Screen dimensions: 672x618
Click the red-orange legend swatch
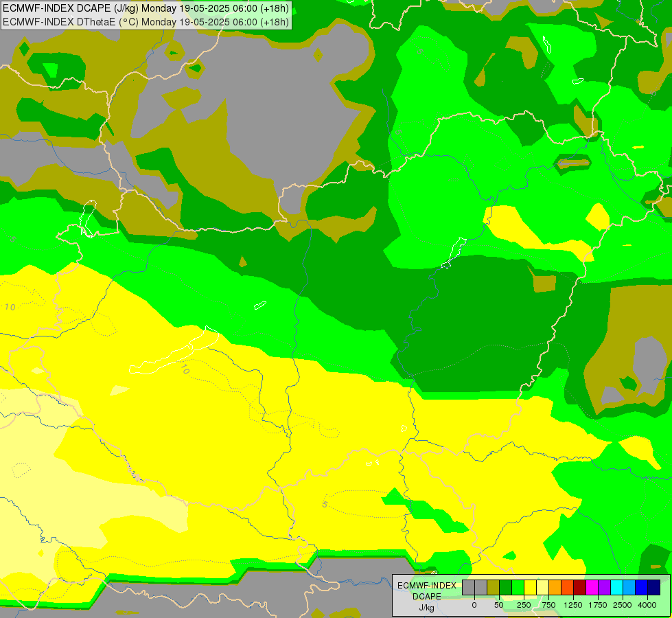click(568, 588)
